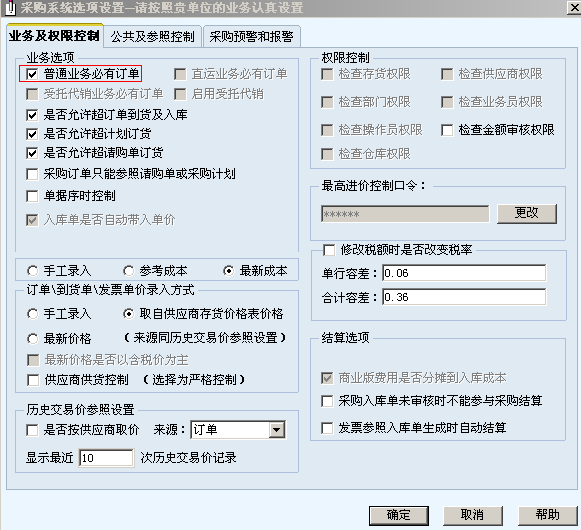
Task: Toggle 是否允许超请购单订货 checkbox
Action: pos(32,152)
